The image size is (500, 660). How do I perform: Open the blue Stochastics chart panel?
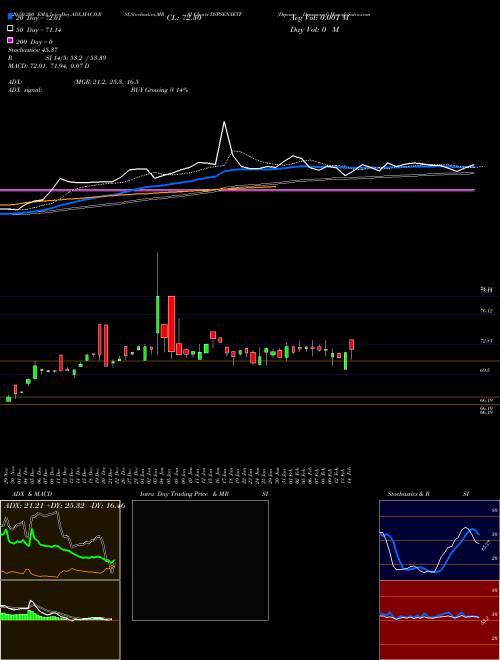tap(439, 540)
